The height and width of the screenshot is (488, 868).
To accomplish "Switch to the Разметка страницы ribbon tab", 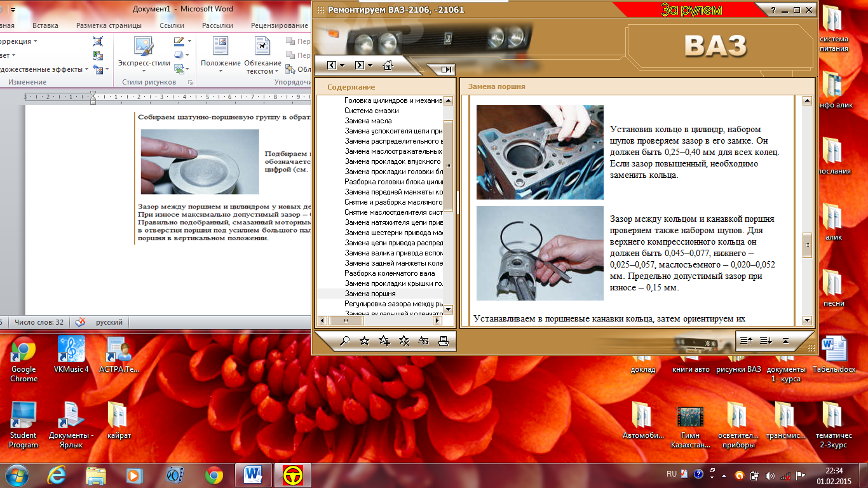I will point(109,25).
